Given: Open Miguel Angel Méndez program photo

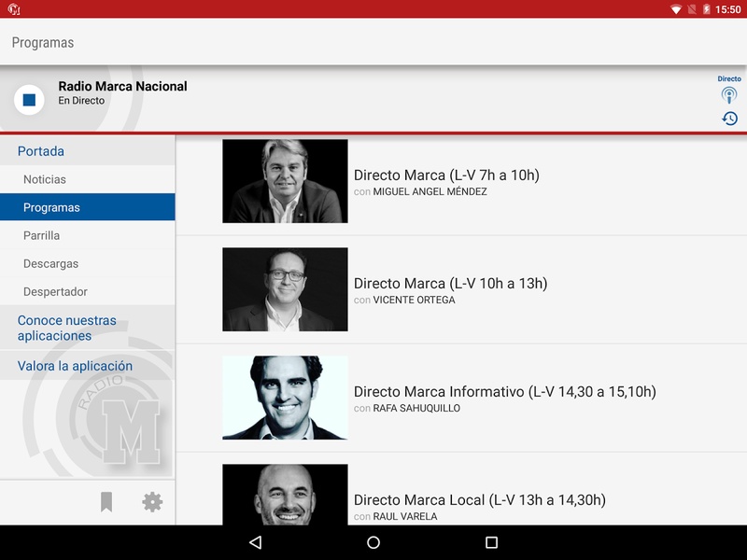Looking at the screenshot, I should click(285, 181).
